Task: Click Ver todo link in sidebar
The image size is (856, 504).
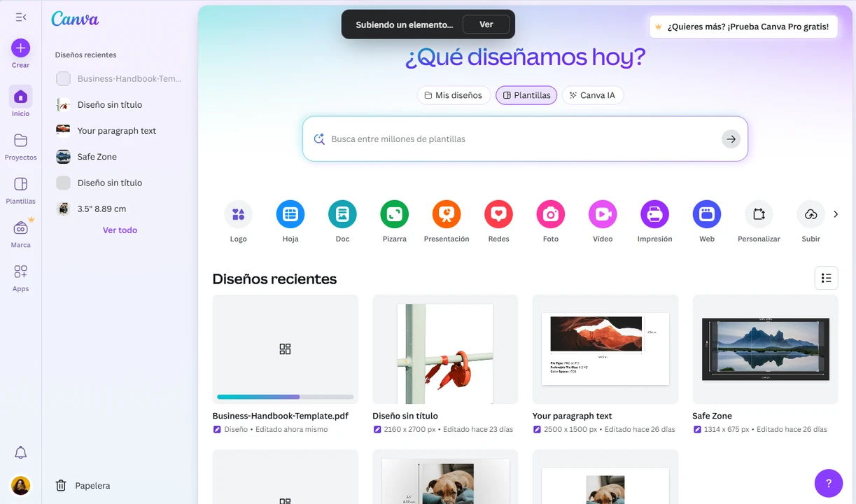Action: (x=120, y=230)
